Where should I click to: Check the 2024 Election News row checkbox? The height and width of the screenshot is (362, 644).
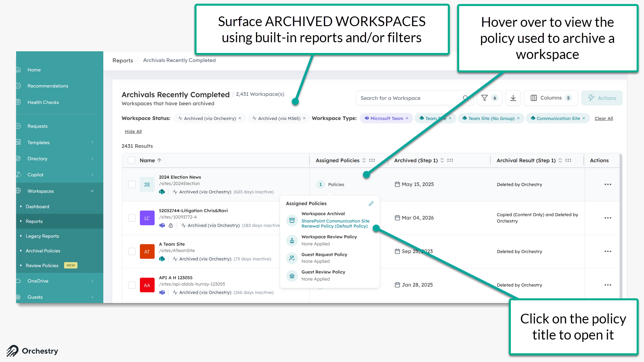click(132, 184)
